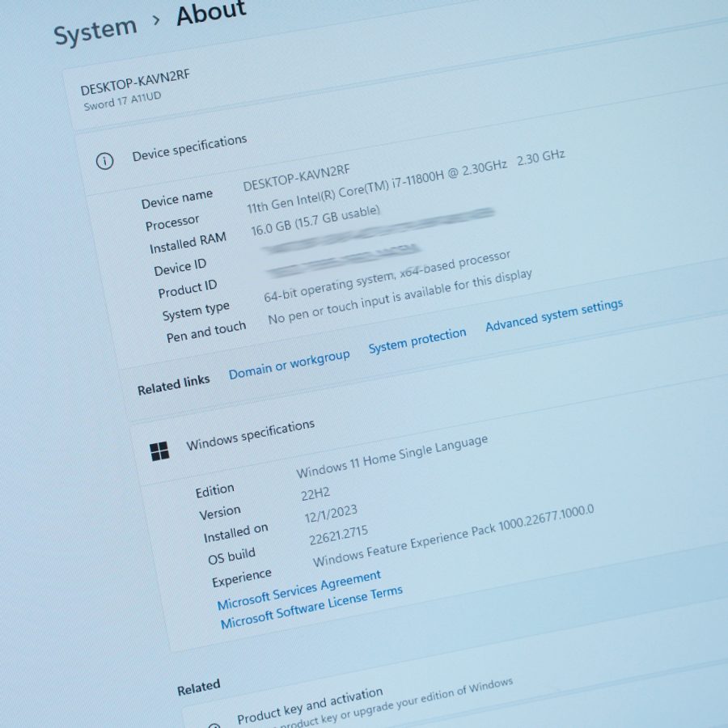The image size is (728, 728).
Task: Open Microsoft Software License Terms link
Action: [311, 607]
